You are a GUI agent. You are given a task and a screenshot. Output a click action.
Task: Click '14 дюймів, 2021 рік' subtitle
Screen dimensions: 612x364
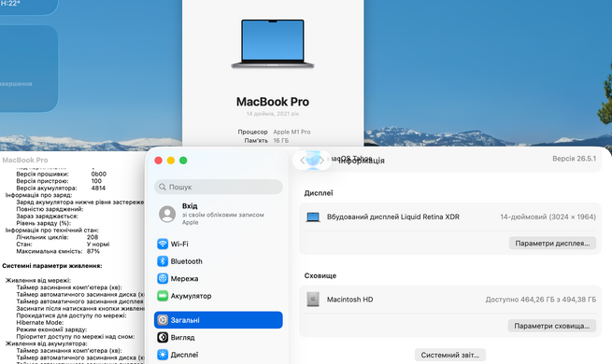coord(273,114)
